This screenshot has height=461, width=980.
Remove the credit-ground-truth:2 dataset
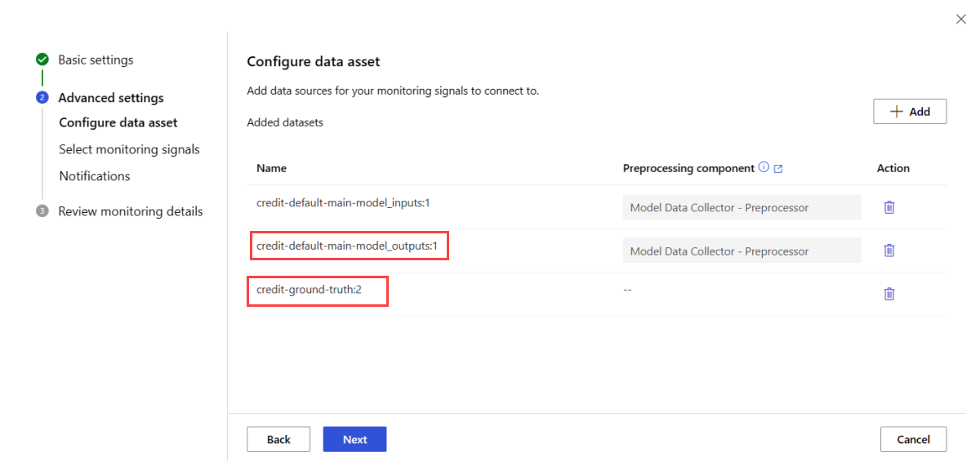click(x=889, y=294)
